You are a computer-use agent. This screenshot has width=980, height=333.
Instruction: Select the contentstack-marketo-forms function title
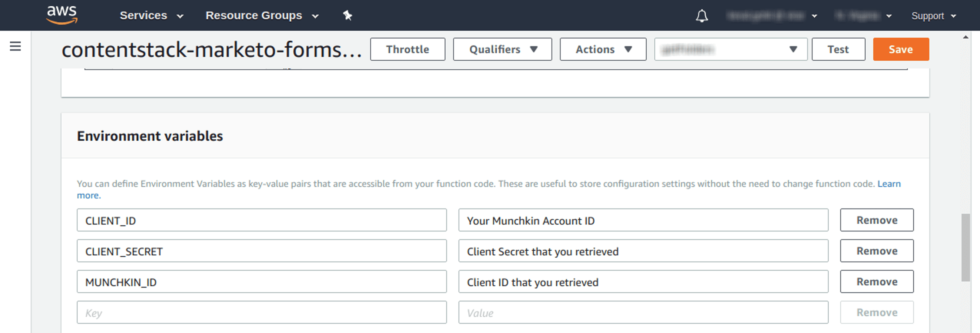click(212, 50)
